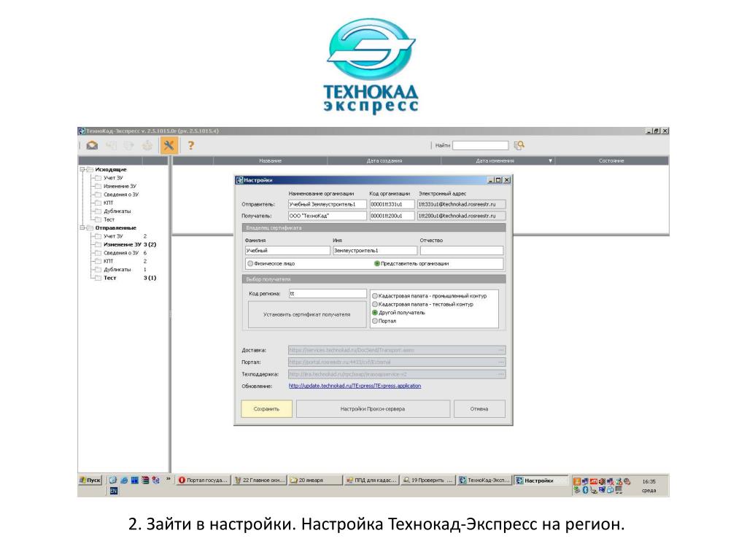
Task: Click the Состояние column header
Action: (612, 161)
